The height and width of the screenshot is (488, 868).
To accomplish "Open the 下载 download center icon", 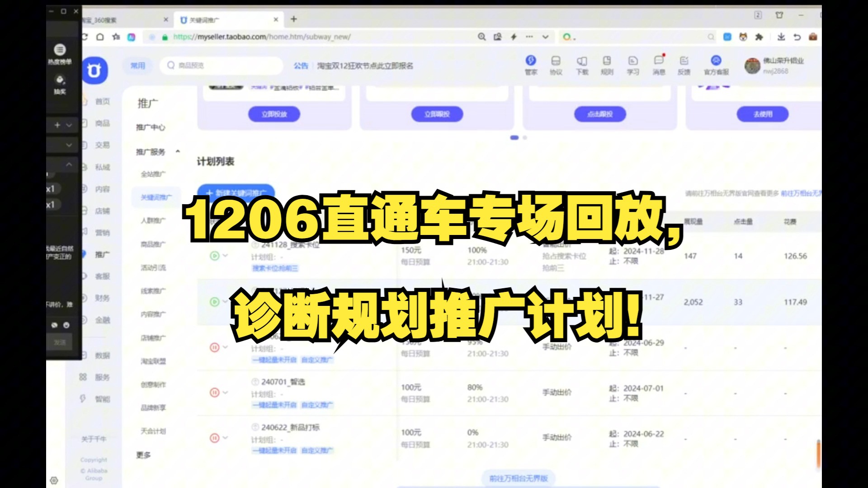I will (x=582, y=61).
